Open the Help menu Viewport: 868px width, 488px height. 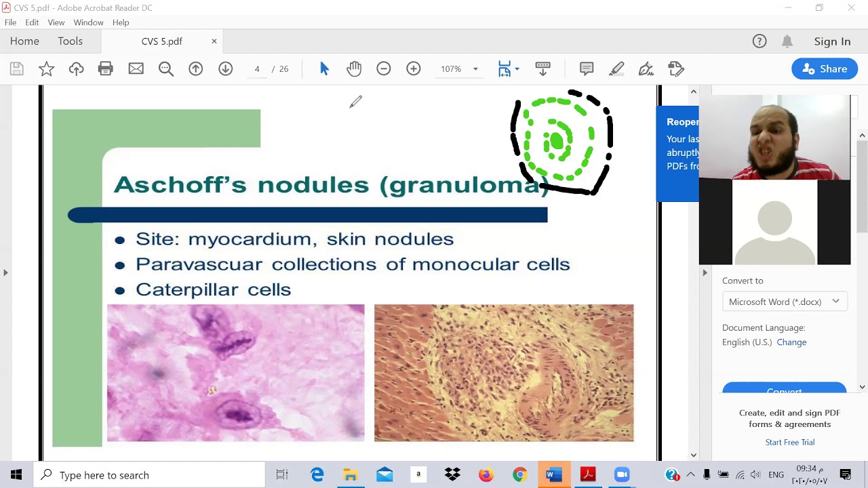(x=121, y=22)
